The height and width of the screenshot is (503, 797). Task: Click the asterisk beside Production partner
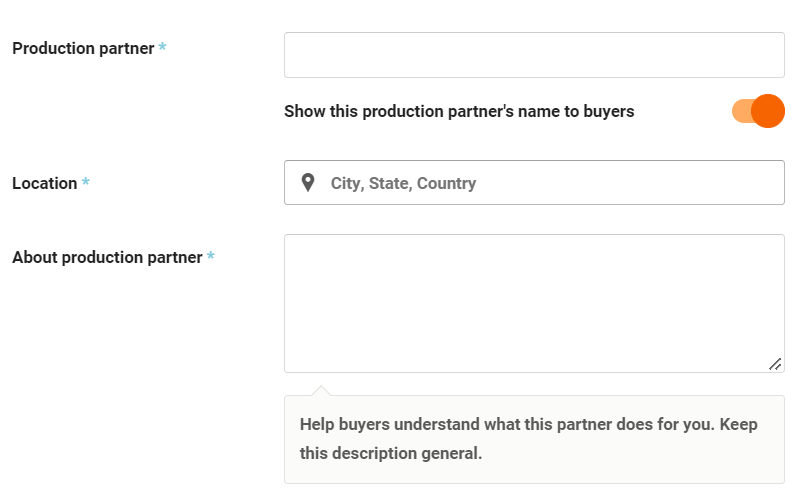point(163,47)
